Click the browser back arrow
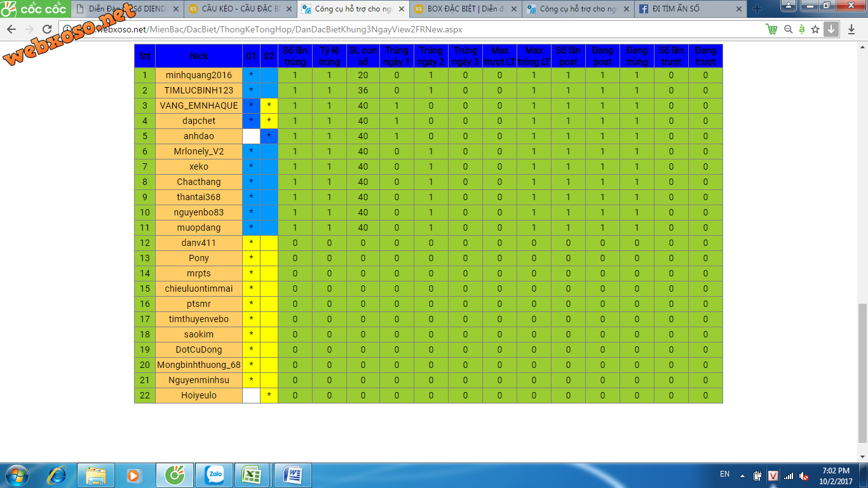This screenshot has width=868, height=488. pyautogui.click(x=11, y=30)
